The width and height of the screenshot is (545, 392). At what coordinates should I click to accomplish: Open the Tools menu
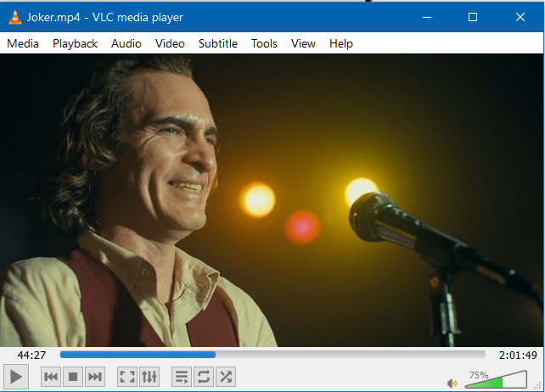[x=264, y=43]
